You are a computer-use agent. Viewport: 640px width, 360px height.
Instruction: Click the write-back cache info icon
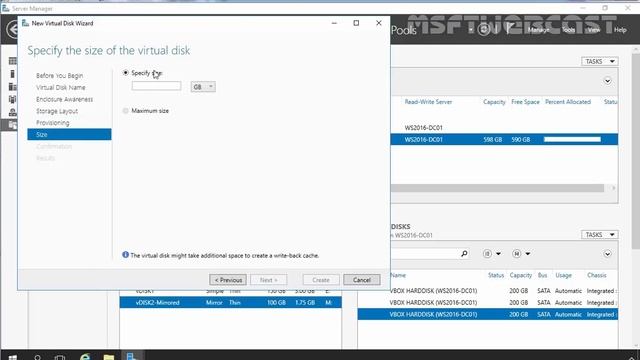point(125,255)
